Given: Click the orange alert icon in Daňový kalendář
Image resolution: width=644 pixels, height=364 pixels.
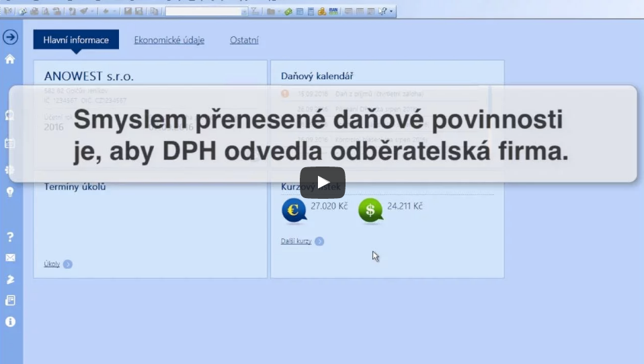Looking at the screenshot, I should (x=285, y=93).
